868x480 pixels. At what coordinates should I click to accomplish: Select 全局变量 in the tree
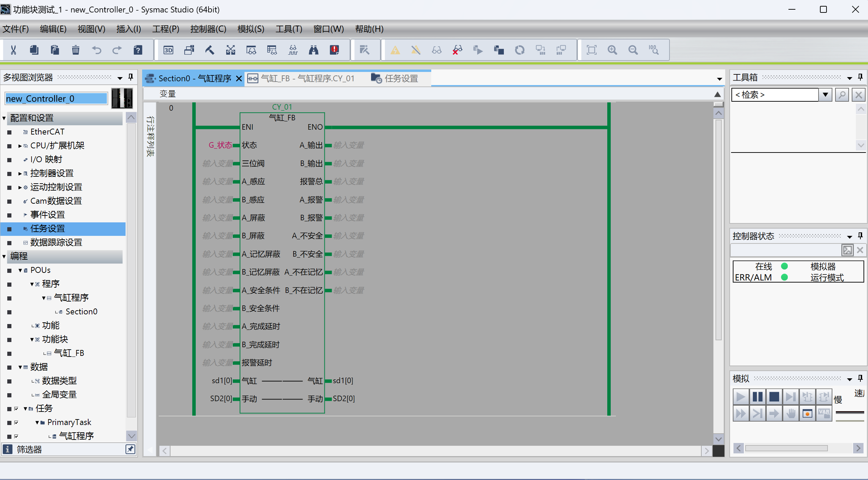point(59,395)
